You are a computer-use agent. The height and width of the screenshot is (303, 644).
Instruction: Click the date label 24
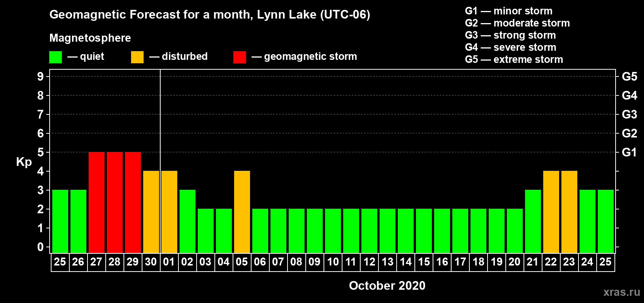(587, 262)
